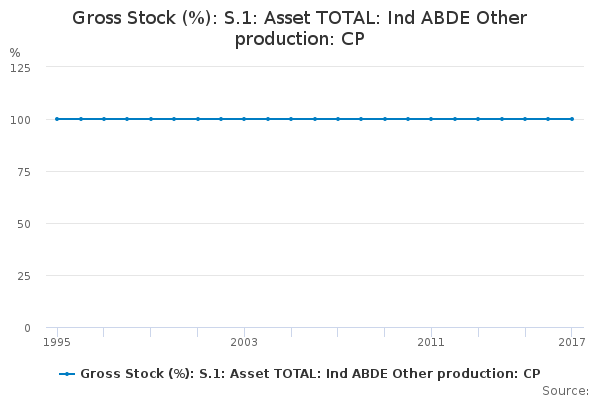
Task: Click the 25 y-axis label
Action: [x=23, y=275]
